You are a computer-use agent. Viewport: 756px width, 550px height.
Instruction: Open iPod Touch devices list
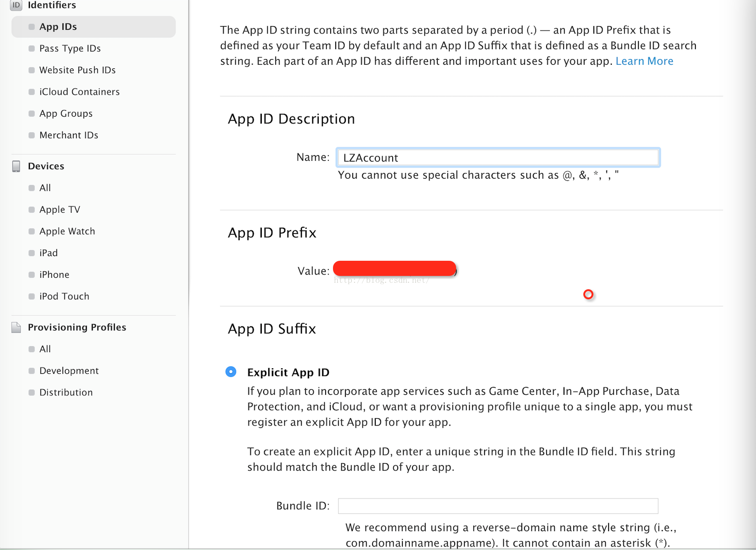pyautogui.click(x=64, y=296)
